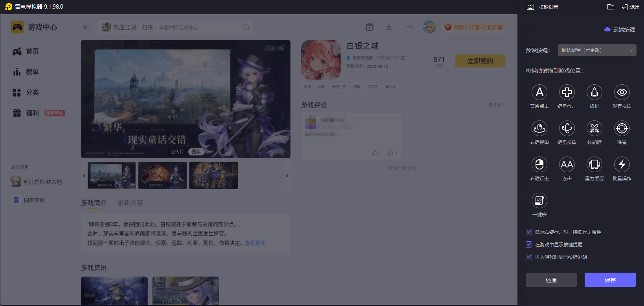Click the 美少女 game tag
644x306 pixels.
tap(391, 87)
